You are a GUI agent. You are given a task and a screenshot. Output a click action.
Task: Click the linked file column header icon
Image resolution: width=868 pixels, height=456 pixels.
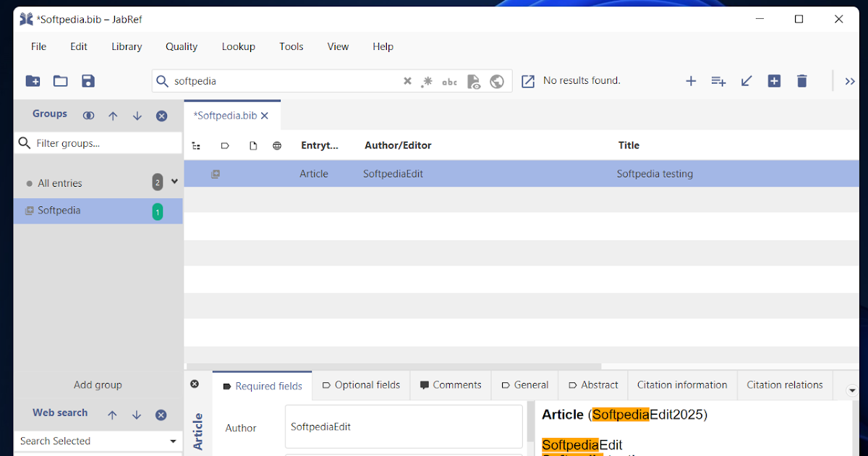tap(253, 145)
